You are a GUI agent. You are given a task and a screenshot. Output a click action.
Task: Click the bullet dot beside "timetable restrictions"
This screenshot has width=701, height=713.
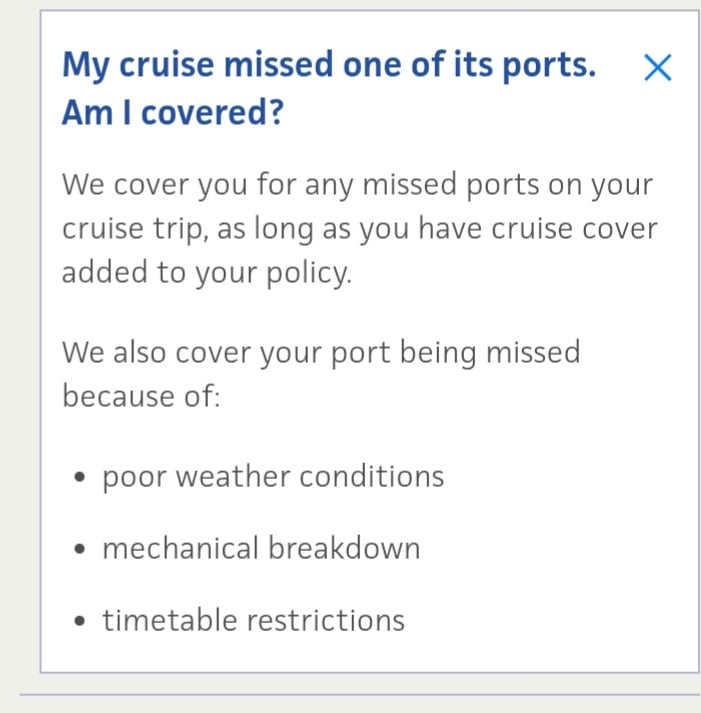coord(81,622)
